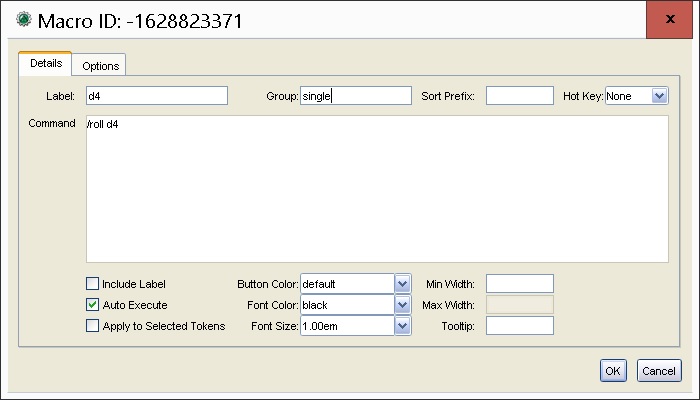Expand the Font Size dropdown
The width and height of the screenshot is (700, 400).
[x=403, y=326]
